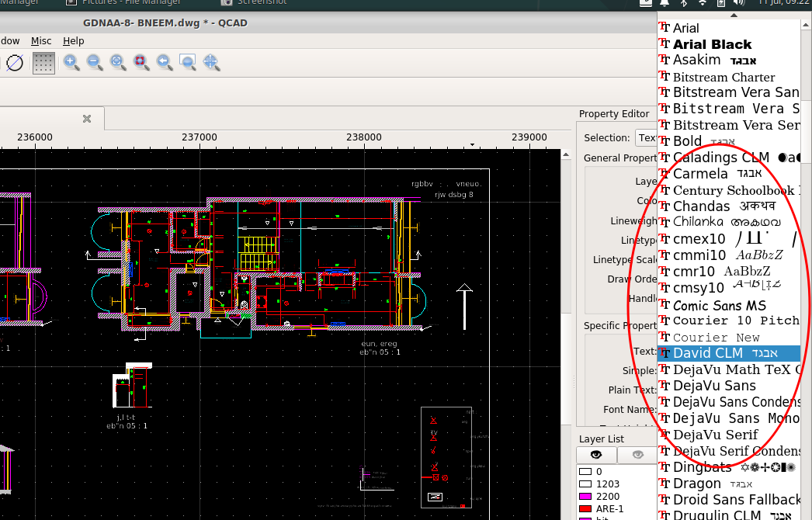Pick Century Schoolbook font entry

pyautogui.click(x=729, y=190)
